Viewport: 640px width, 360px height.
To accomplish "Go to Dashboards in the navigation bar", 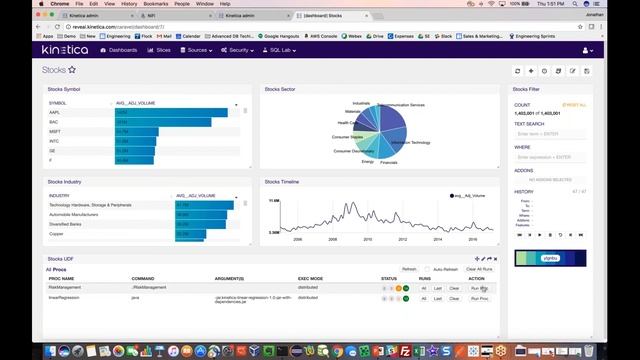I will 119,50.
